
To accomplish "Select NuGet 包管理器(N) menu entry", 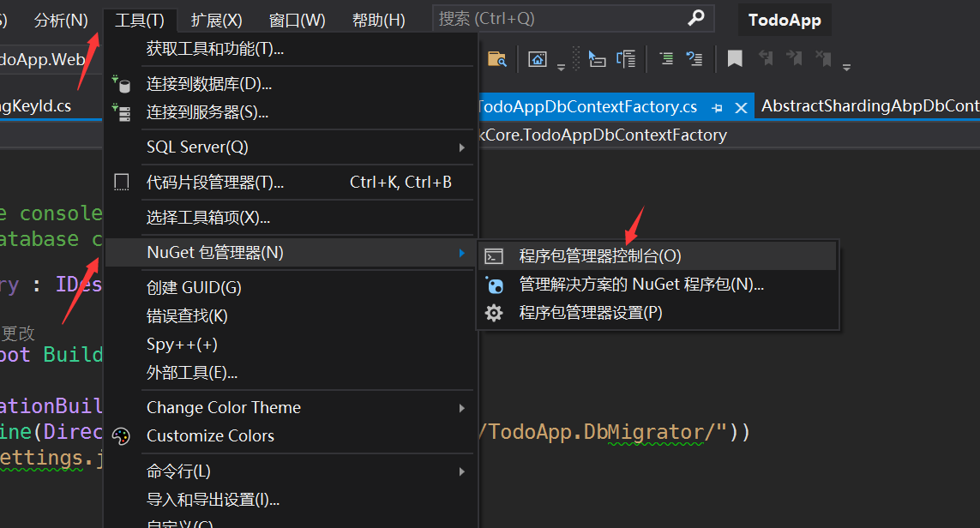I will 290,253.
